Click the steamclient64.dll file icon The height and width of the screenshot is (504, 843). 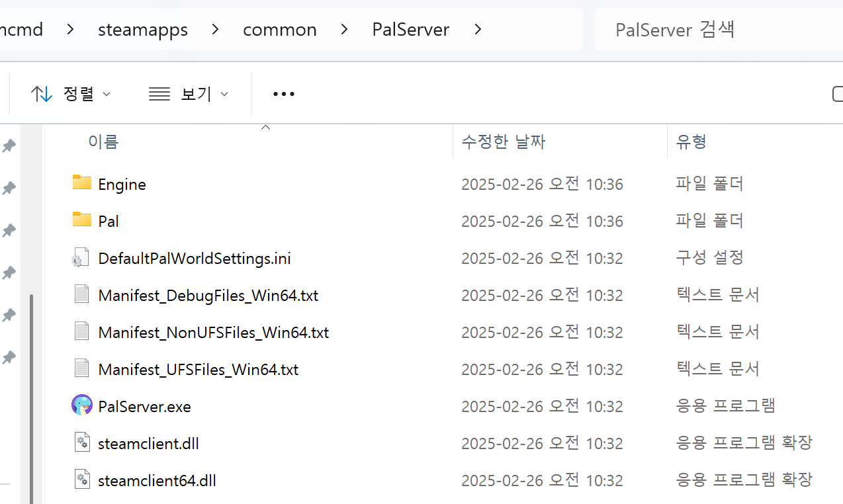(x=81, y=480)
